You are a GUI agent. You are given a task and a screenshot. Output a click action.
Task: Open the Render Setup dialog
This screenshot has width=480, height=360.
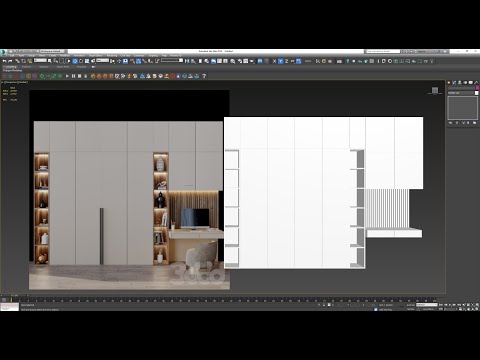239,61
